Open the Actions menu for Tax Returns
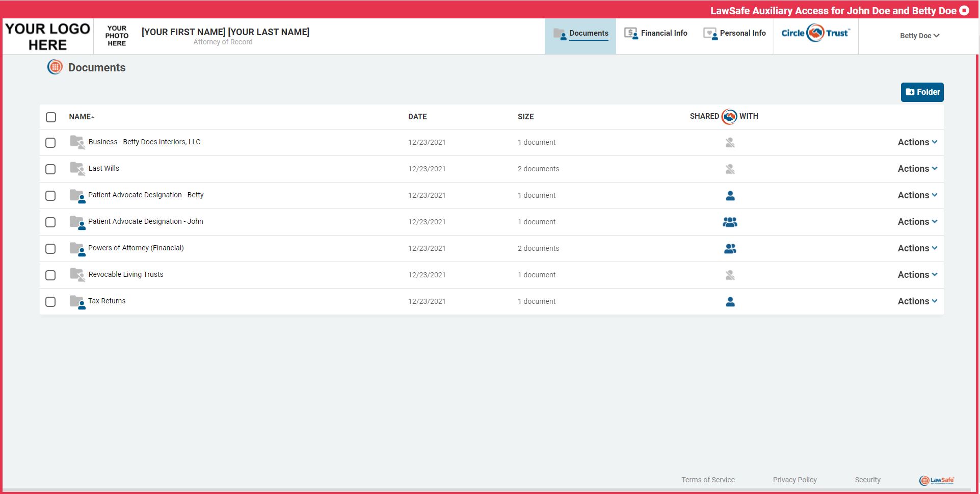 point(917,301)
